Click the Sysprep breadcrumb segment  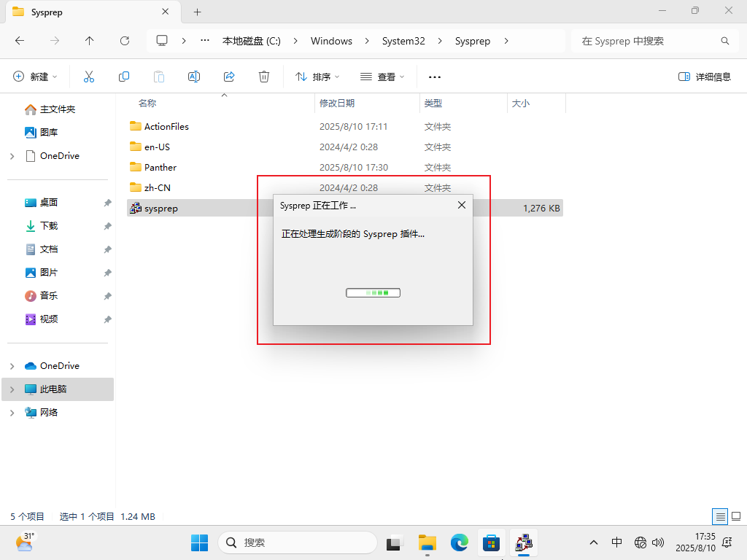tap(473, 41)
